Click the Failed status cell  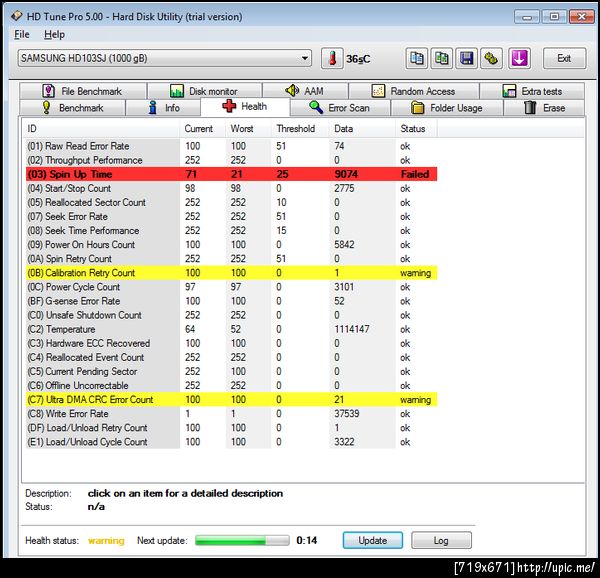[x=415, y=174]
